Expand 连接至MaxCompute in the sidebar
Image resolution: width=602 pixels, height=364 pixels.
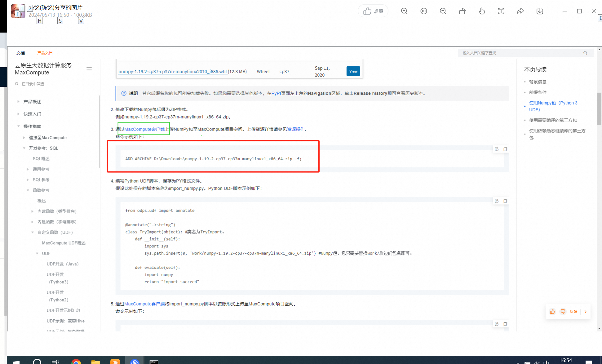coord(24,137)
